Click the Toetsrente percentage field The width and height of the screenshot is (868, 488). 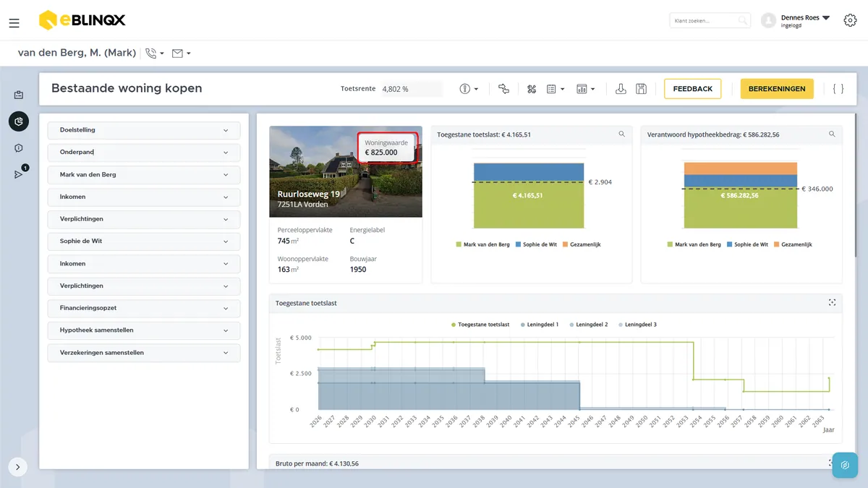(x=411, y=89)
